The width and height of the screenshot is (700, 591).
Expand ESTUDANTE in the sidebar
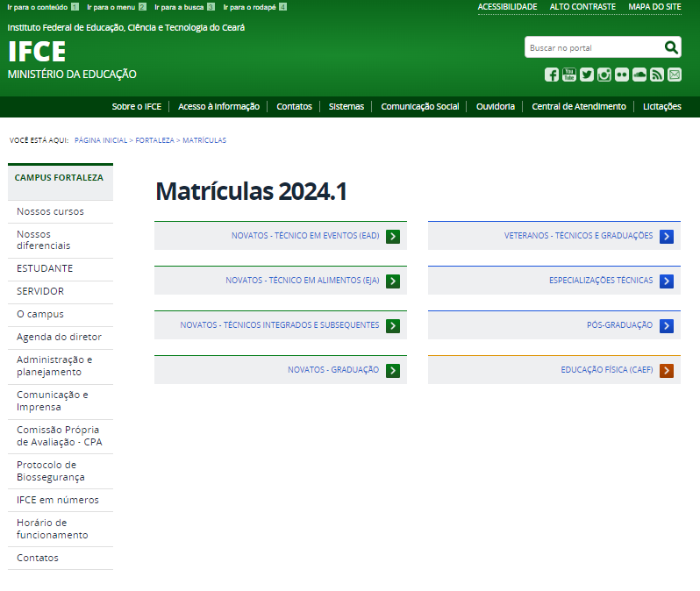tap(45, 268)
